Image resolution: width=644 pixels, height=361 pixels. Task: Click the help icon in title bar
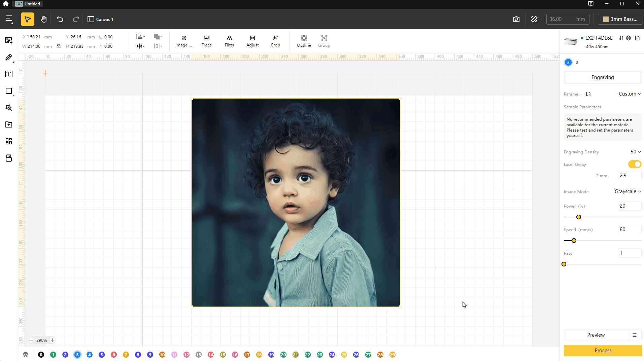point(591,4)
